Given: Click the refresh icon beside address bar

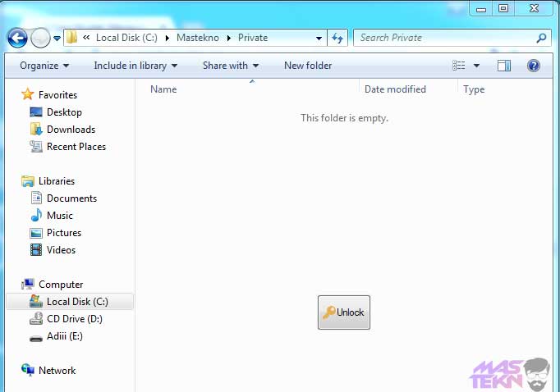Looking at the screenshot, I should 337,38.
